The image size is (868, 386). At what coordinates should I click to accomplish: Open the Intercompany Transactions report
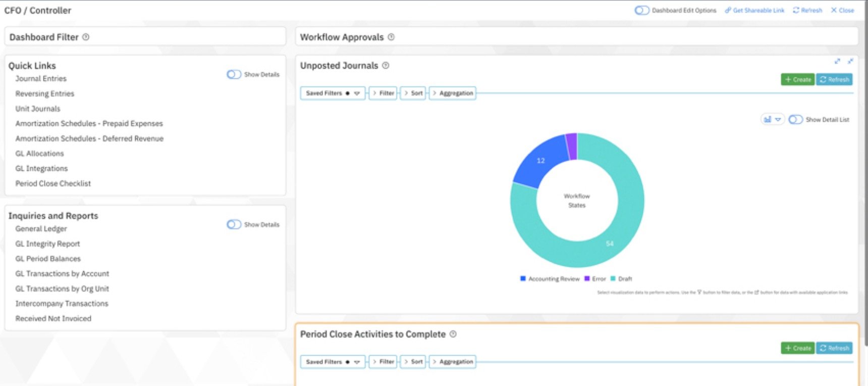[x=62, y=303]
